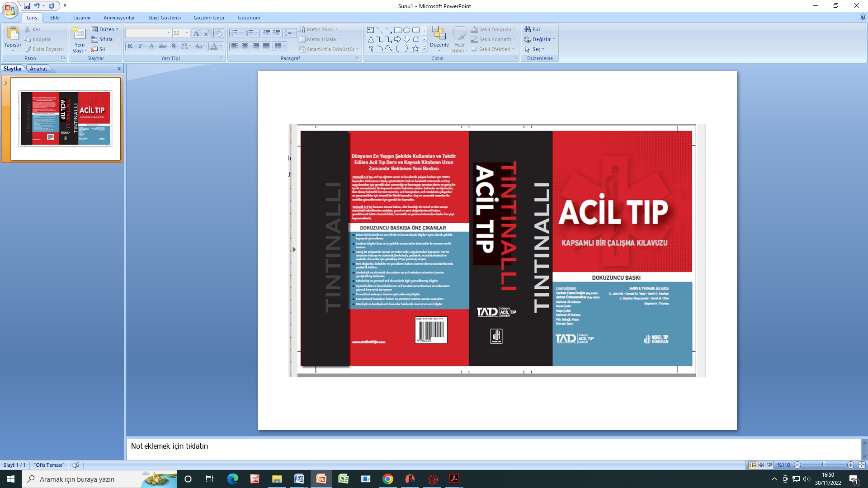
Task: Decrease font size with the small A icon
Action: (207, 33)
